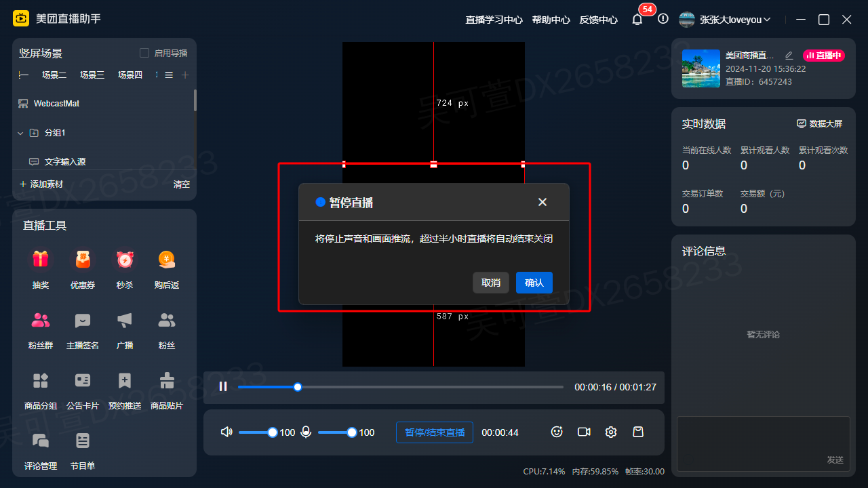Open the 优惠券 coupon tool
This screenshot has height=488, width=868.
[83, 260]
